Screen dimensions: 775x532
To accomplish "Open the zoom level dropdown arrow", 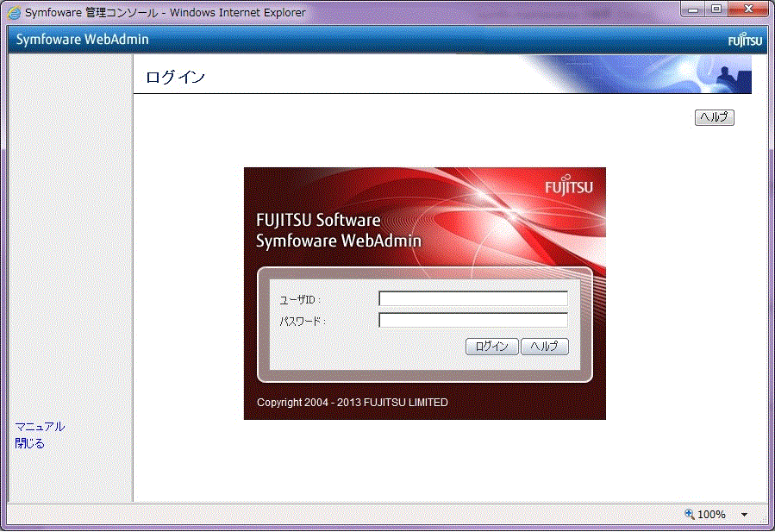I will tap(744, 515).
